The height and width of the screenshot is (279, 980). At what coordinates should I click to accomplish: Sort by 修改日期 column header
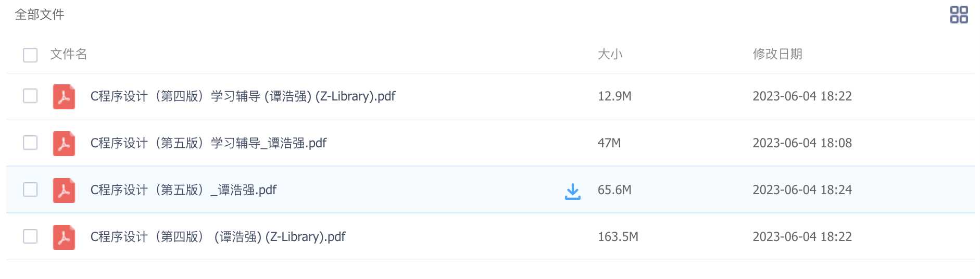pos(777,54)
